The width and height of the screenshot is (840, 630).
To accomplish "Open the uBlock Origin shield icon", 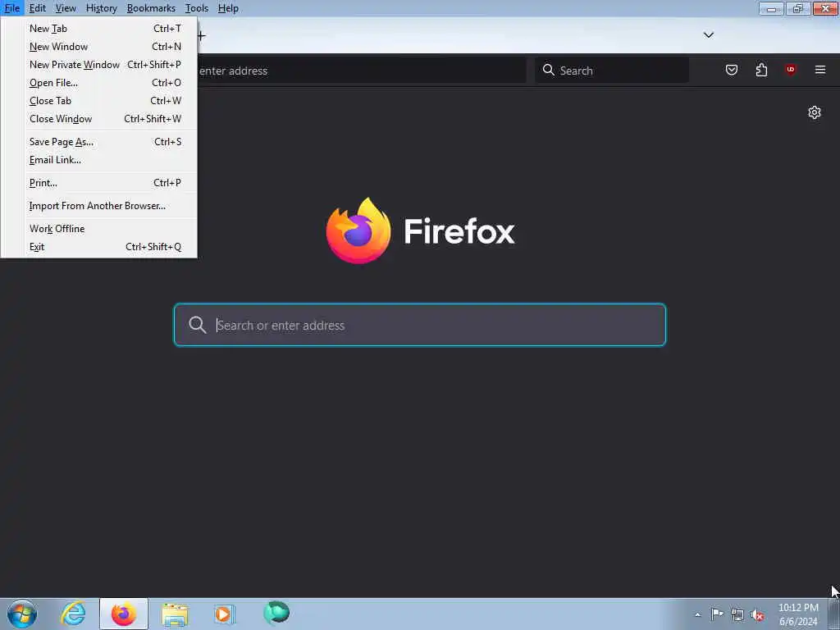I will [790, 70].
